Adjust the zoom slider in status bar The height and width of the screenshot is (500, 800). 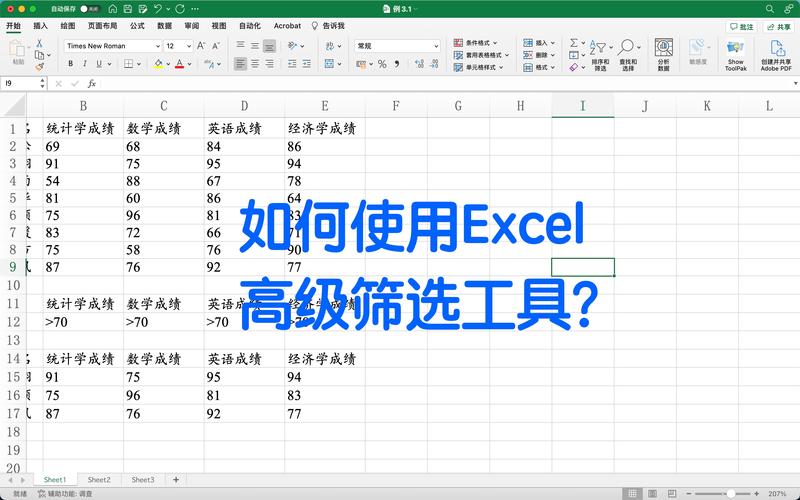(731, 493)
